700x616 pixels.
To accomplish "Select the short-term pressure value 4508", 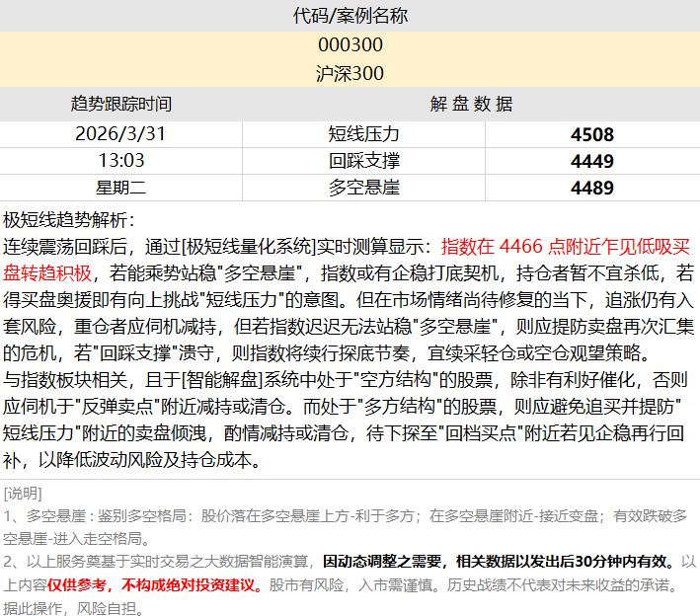I will point(591,134).
